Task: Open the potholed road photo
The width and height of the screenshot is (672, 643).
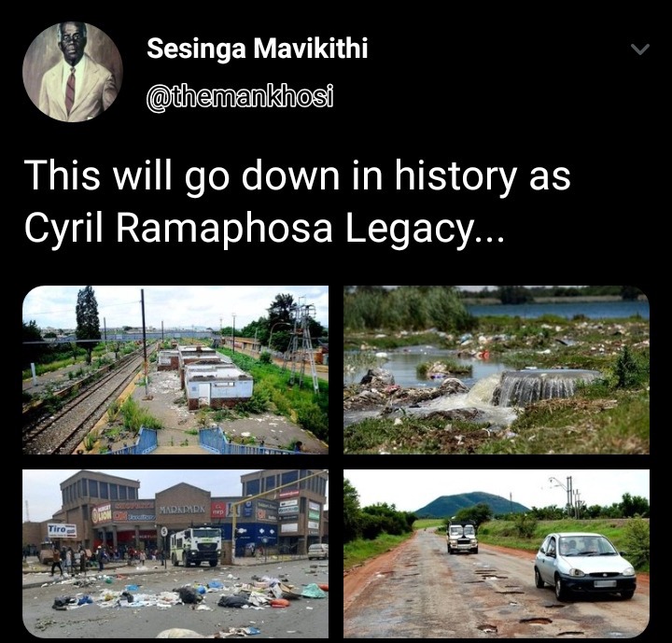Action: (497, 553)
